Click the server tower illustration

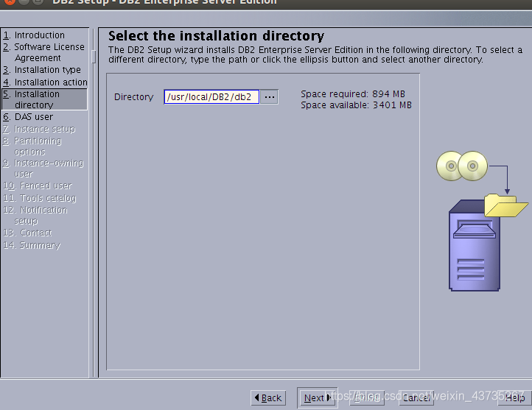(x=475, y=245)
